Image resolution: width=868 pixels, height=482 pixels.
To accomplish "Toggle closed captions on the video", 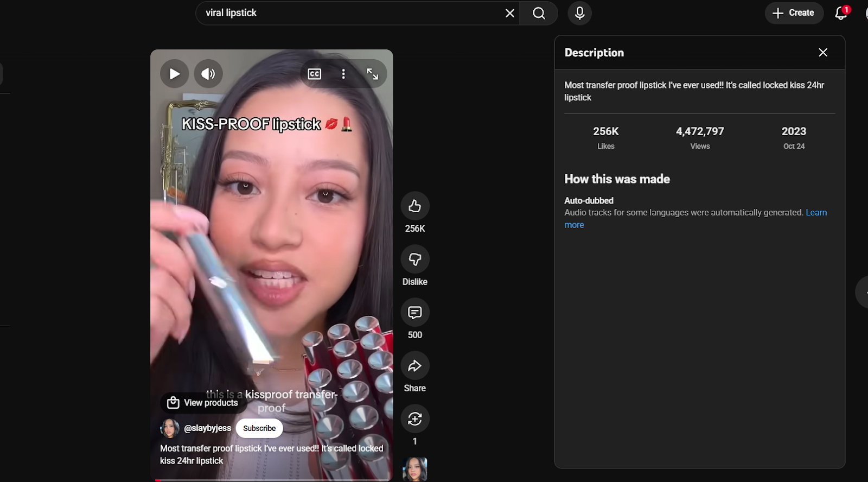I will pos(315,74).
